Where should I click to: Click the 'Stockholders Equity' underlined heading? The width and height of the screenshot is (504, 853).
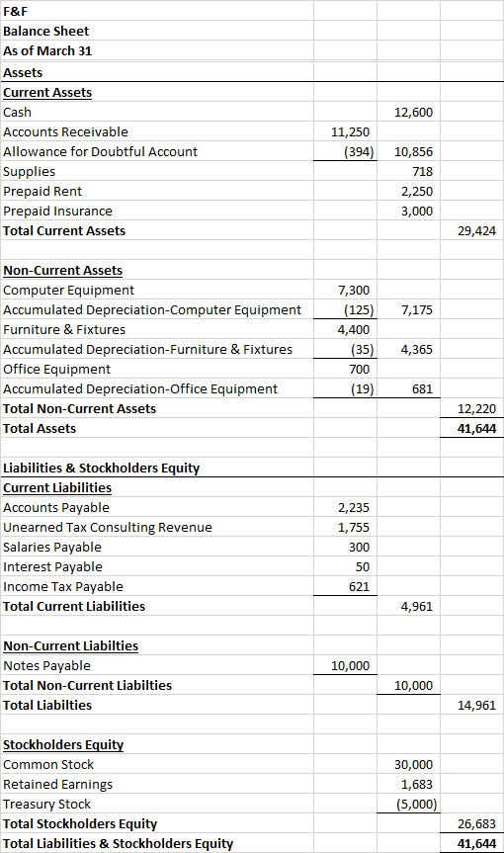coord(63,744)
